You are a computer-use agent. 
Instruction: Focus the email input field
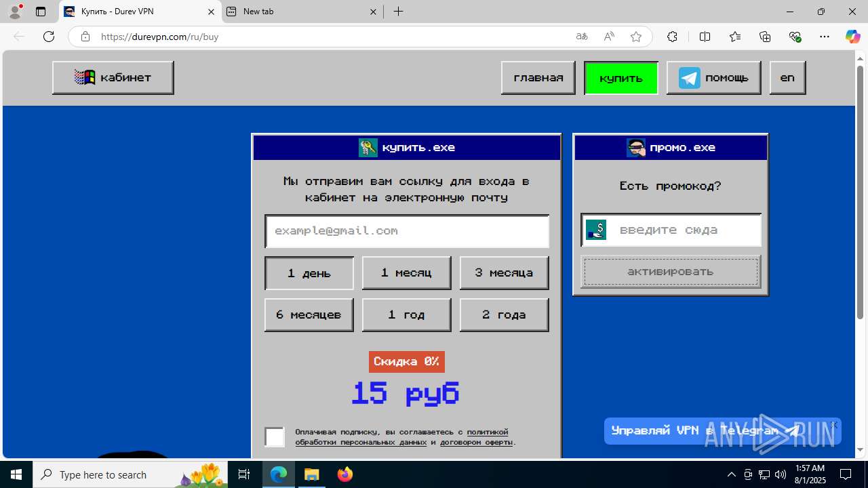407,231
